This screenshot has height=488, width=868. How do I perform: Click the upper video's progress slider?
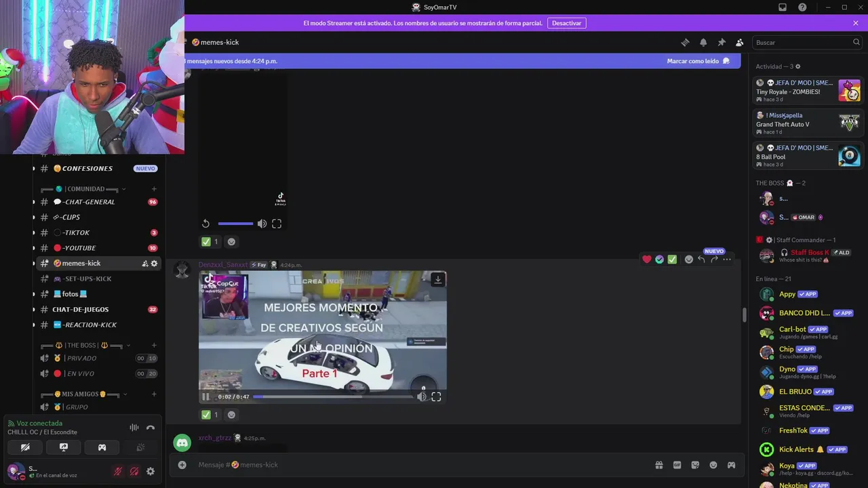[235, 224]
